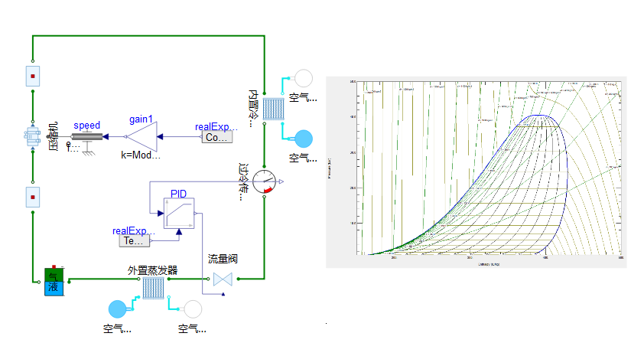Screen dimensions: 644x356
Task: Click the blue air source circle beside condenser
Action: coord(304,139)
